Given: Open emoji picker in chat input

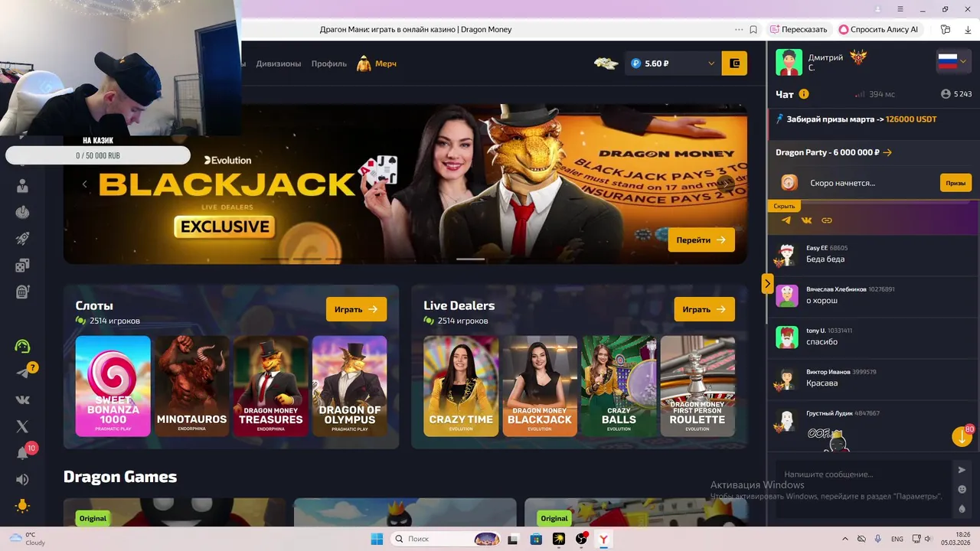Looking at the screenshot, I should [x=962, y=490].
